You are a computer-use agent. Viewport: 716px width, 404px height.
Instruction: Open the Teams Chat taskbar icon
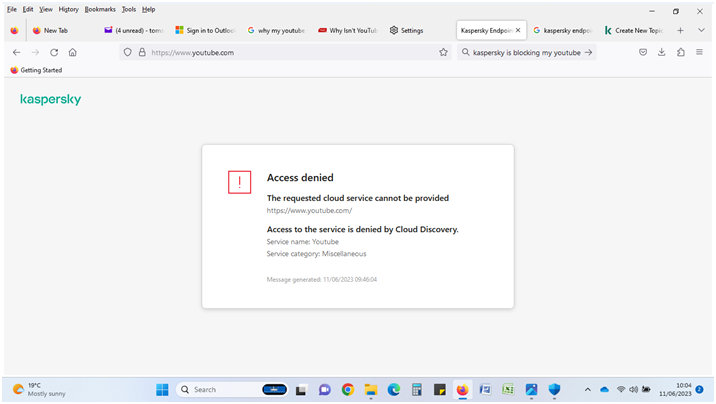click(x=325, y=389)
